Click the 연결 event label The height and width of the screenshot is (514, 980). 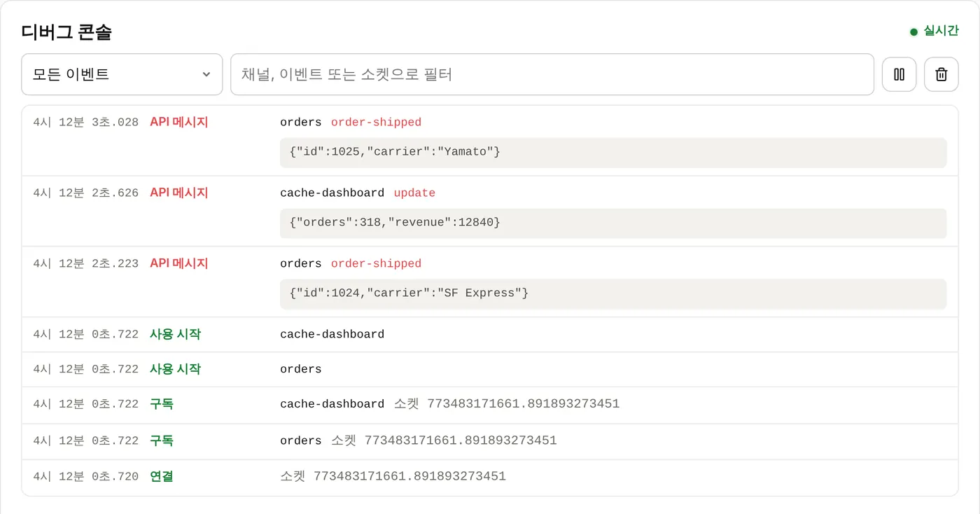point(162,477)
